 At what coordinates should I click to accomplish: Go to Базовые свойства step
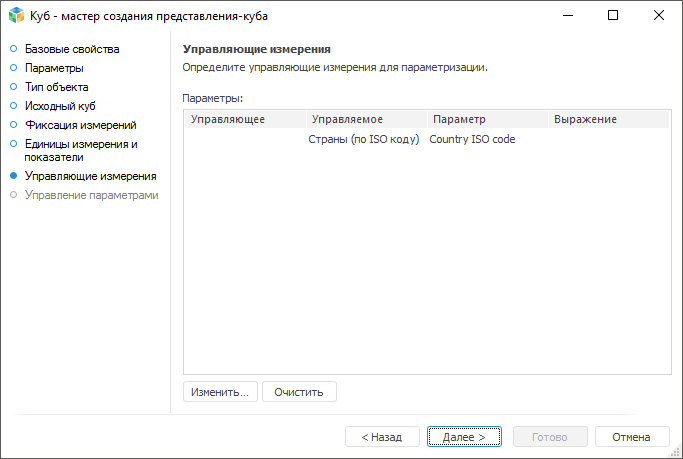point(72,49)
